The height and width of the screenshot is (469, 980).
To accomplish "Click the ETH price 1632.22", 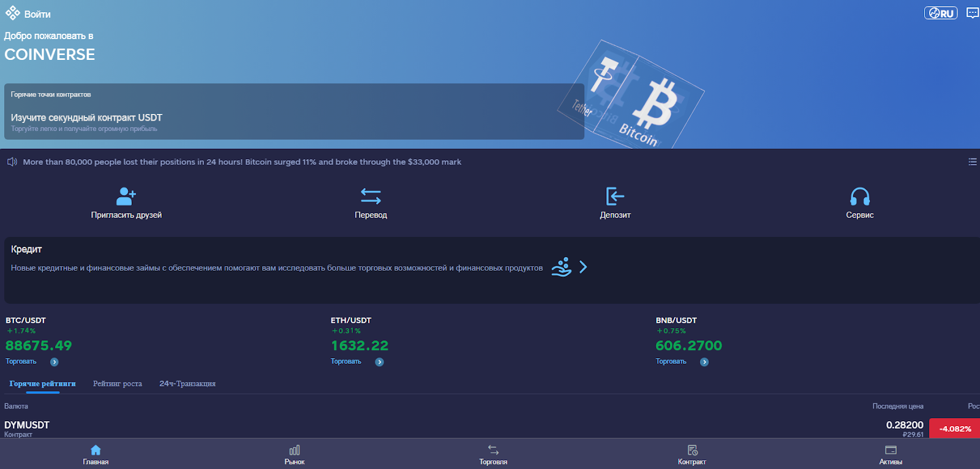I will 360,345.
